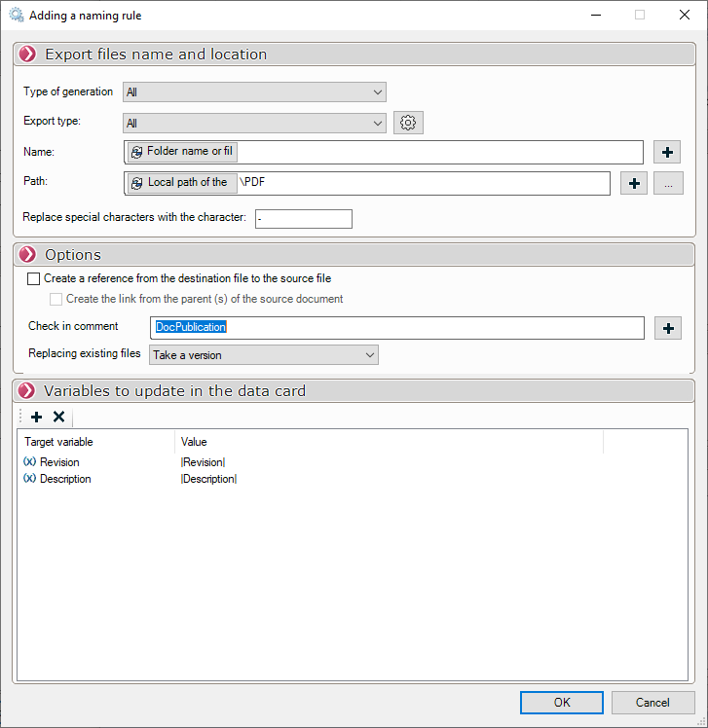Screen dimensions: 708x728
Task: Add a new variable with the plus icon
Action: pos(37,417)
